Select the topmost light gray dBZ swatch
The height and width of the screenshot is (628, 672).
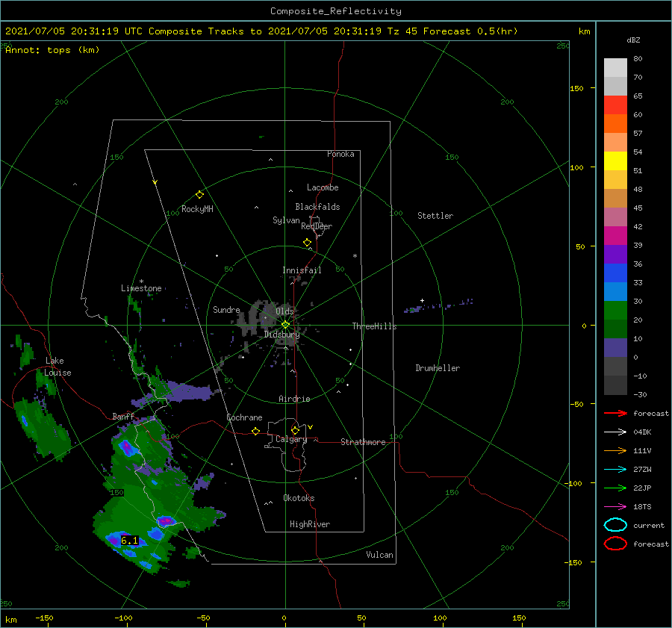coord(615,68)
